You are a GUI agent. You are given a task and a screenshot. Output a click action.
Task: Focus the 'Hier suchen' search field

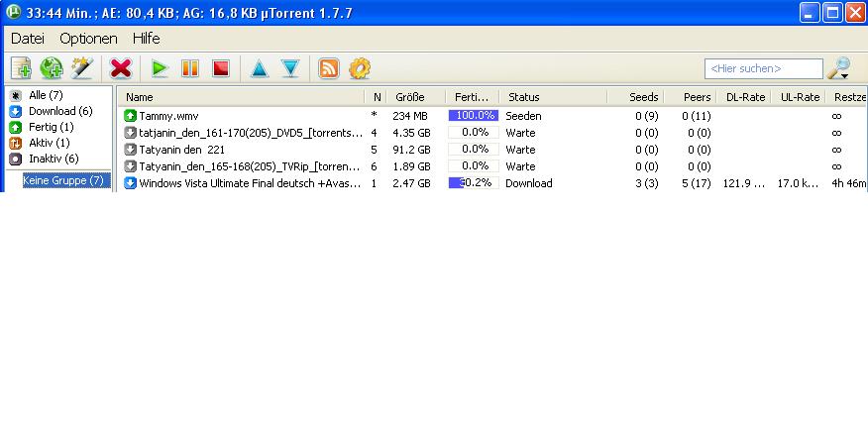763,68
